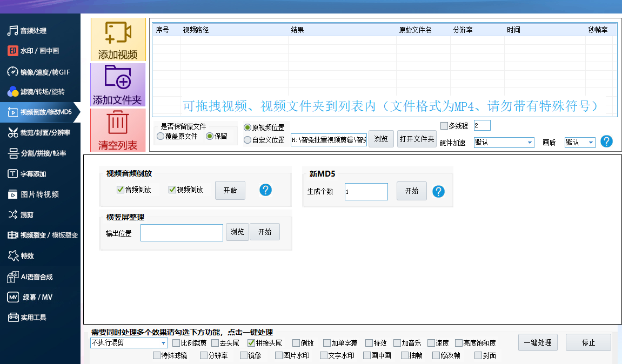Go to AI语音合成 in the sidebar
This screenshot has height=364, width=622.
(x=36, y=277)
